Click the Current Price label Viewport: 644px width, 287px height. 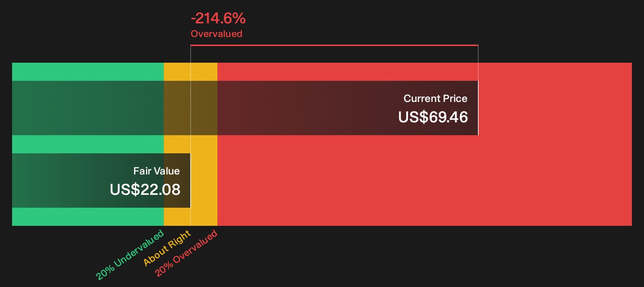click(x=435, y=99)
